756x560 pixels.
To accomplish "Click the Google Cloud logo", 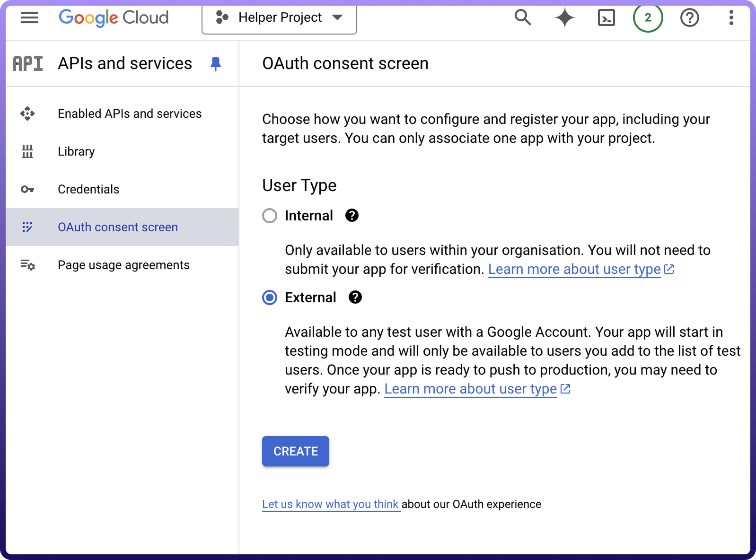I will tap(114, 18).
